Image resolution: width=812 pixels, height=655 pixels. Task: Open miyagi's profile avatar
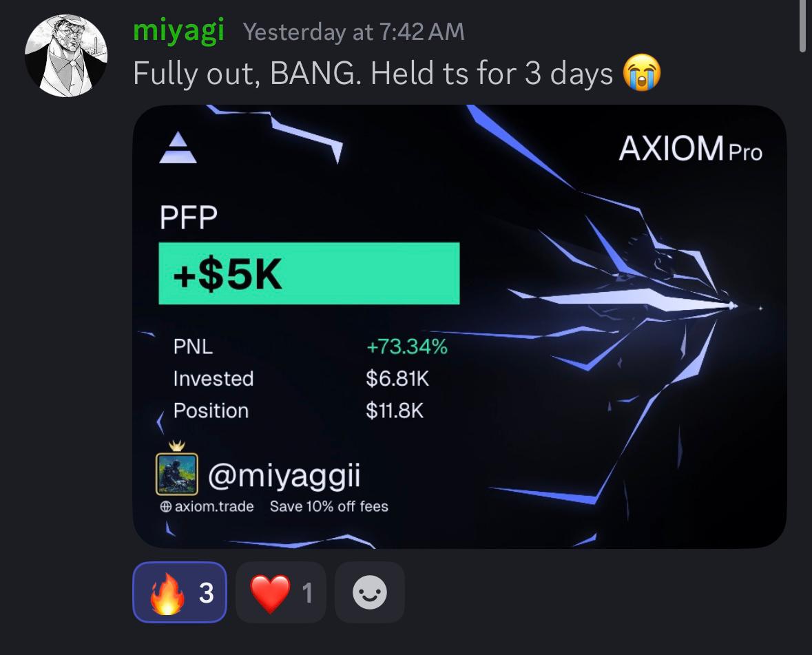click(x=66, y=55)
